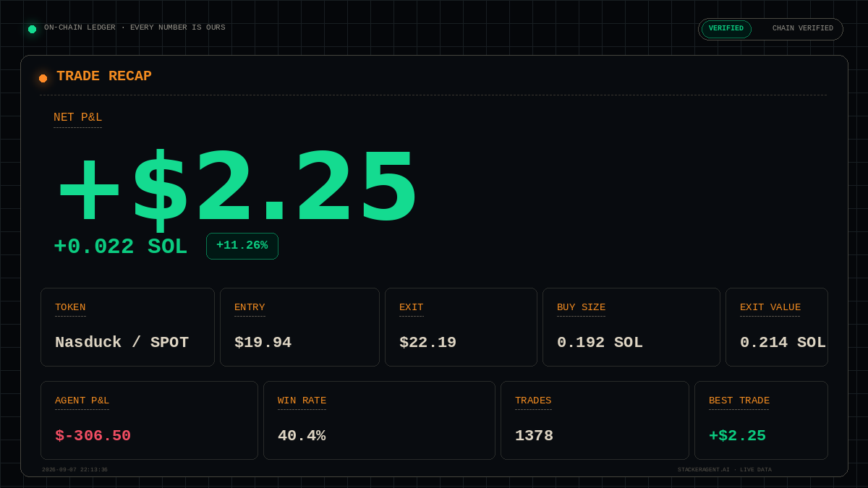Click the 1378 trades count
Image resolution: width=868 pixels, height=488 pixels.
pyautogui.click(x=534, y=436)
